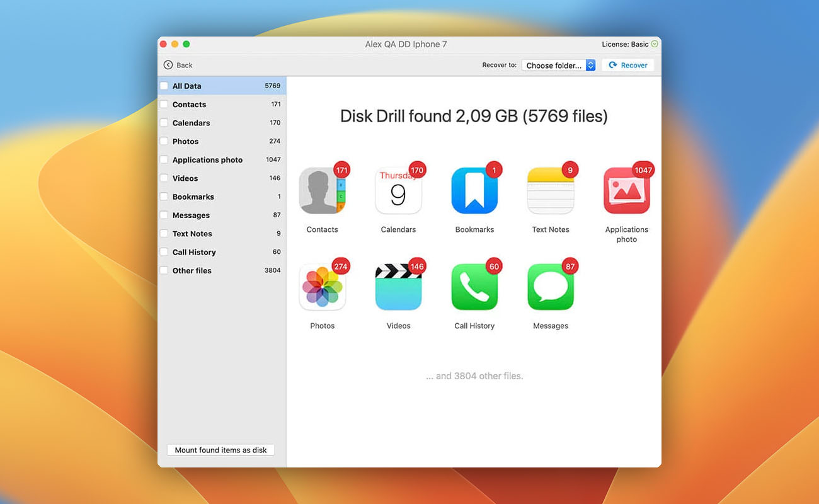
Task: Click the red 170 badge on Calendars
Action: click(417, 170)
